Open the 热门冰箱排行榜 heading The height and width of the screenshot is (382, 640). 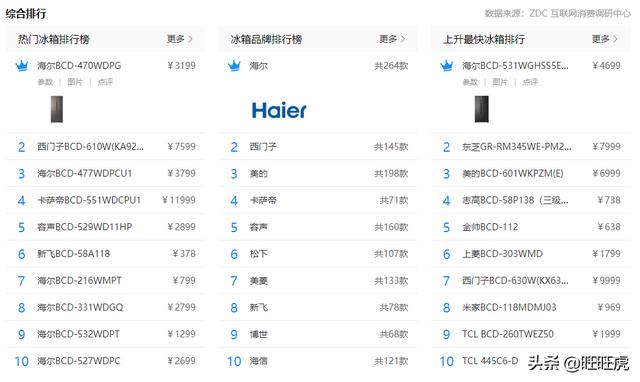[x=53, y=40]
